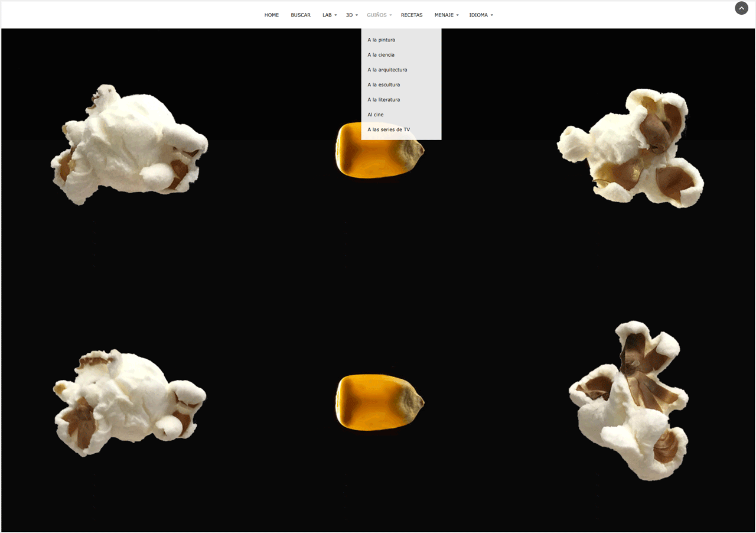Viewport: 756px width, 533px height.
Task: Expand the MENAJE dropdown menu
Action: click(x=447, y=15)
